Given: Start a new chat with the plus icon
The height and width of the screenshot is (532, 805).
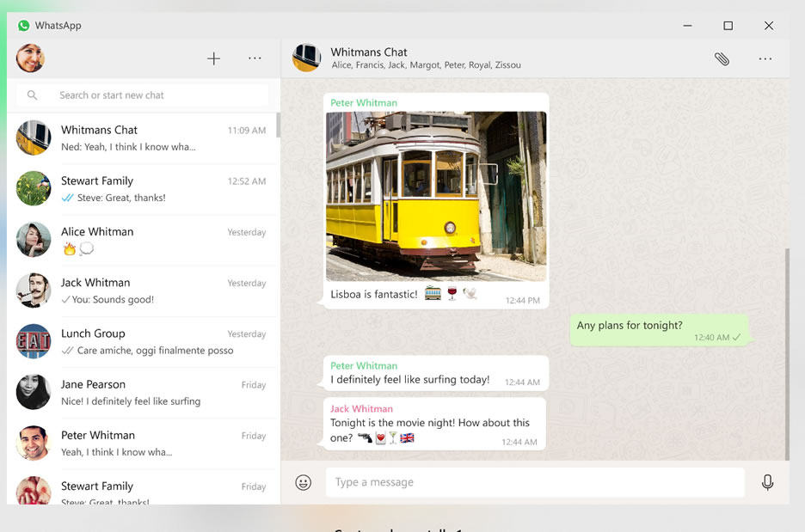Looking at the screenshot, I should (x=213, y=58).
